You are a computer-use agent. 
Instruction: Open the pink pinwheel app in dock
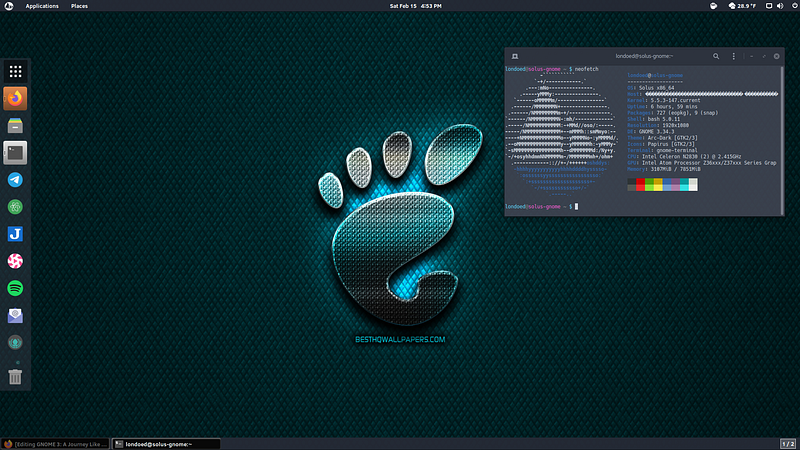(x=15, y=261)
